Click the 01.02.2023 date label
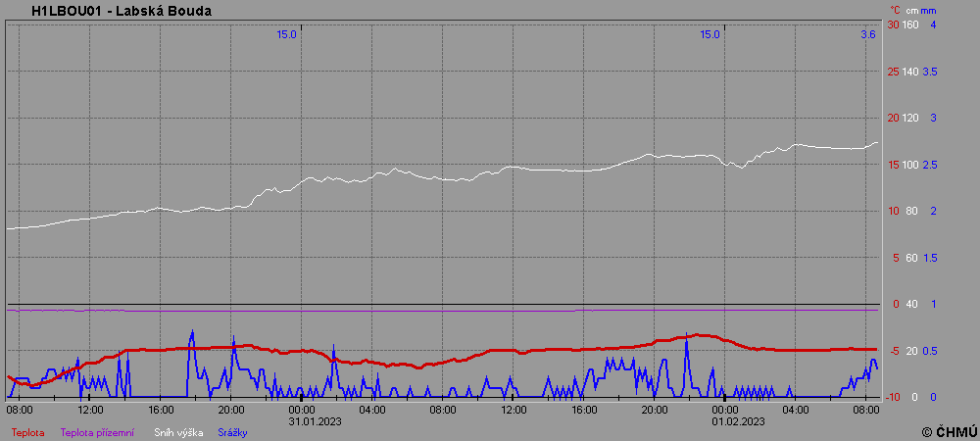The height and width of the screenshot is (441, 980). 738,421
